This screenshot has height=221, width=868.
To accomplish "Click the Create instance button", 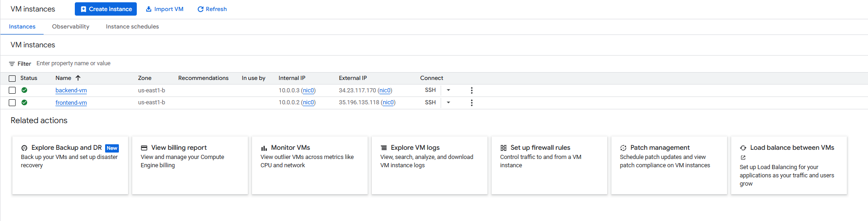I will tap(106, 9).
